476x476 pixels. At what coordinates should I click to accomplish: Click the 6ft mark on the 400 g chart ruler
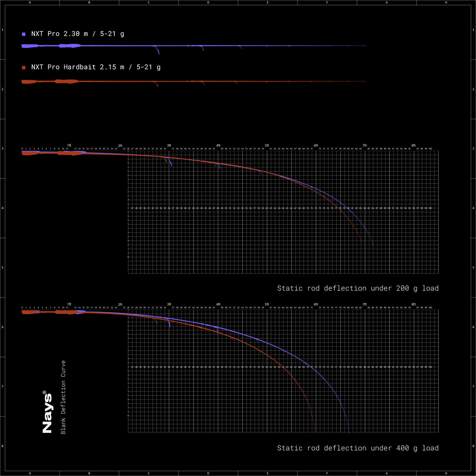click(316, 305)
